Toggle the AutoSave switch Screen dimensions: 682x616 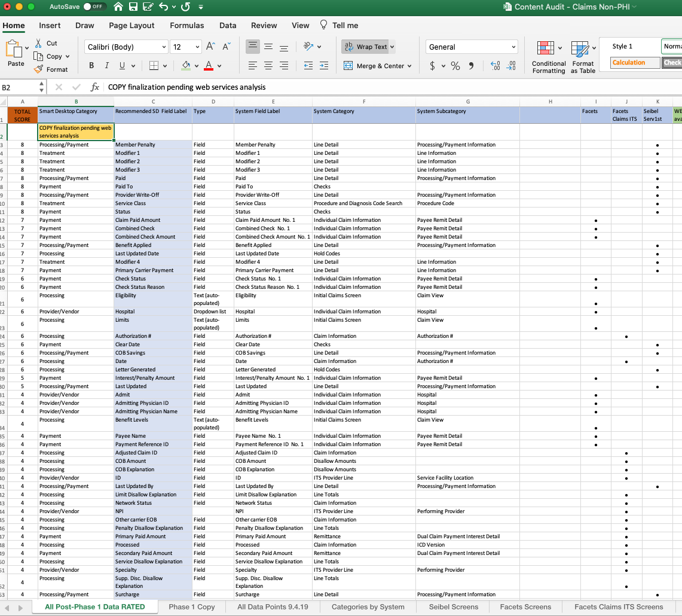pyautogui.click(x=94, y=7)
